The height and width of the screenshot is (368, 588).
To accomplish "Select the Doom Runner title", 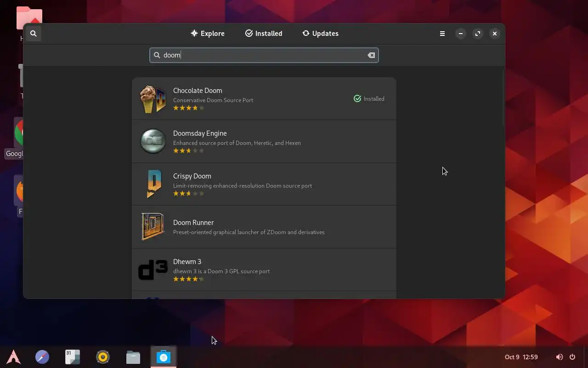I will [193, 223].
